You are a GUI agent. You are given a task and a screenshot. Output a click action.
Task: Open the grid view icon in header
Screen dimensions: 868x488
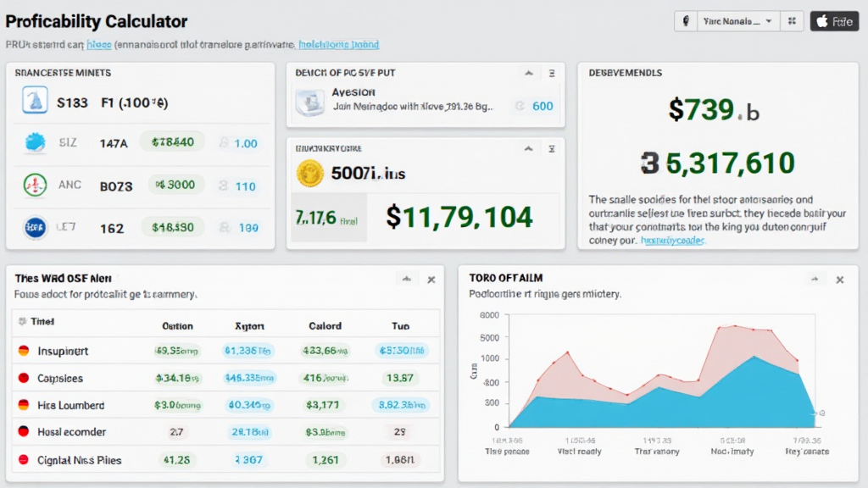click(x=793, y=21)
